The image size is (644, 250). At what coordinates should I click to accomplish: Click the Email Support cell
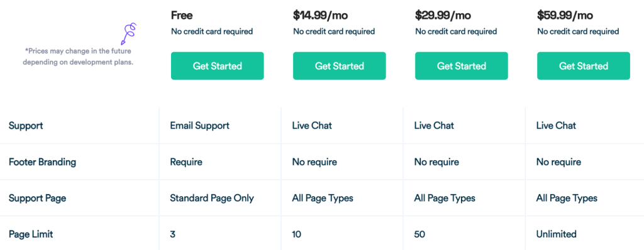point(199,126)
